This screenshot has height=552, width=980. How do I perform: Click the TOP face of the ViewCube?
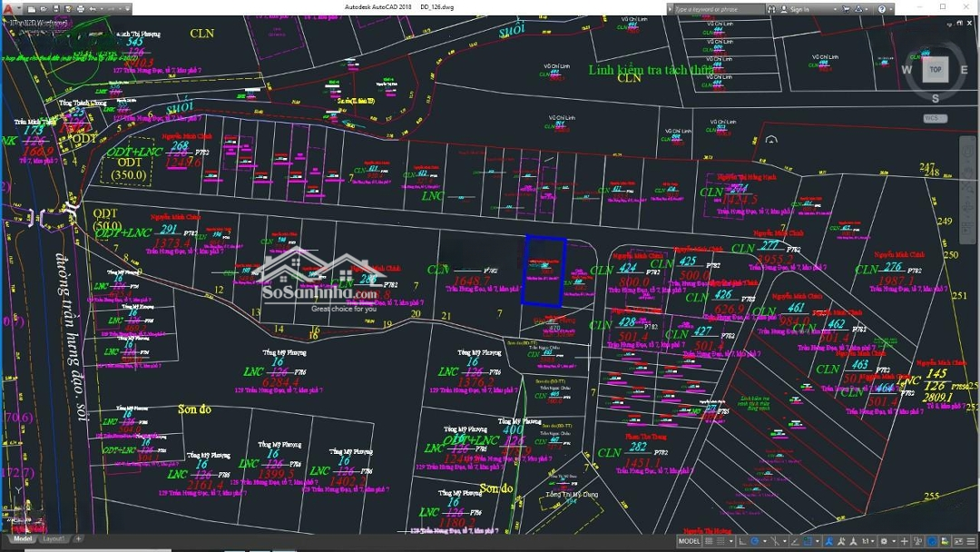(x=936, y=70)
